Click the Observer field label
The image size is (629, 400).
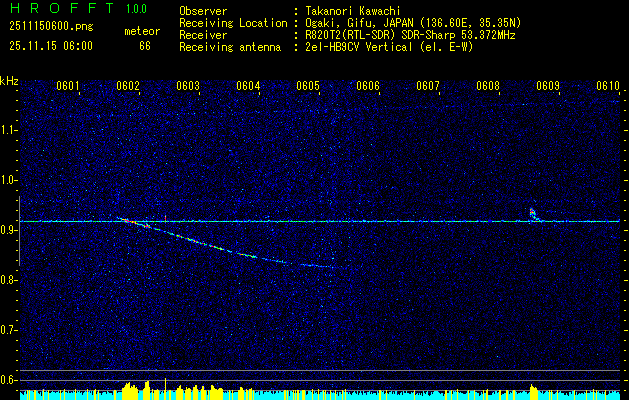(x=203, y=11)
